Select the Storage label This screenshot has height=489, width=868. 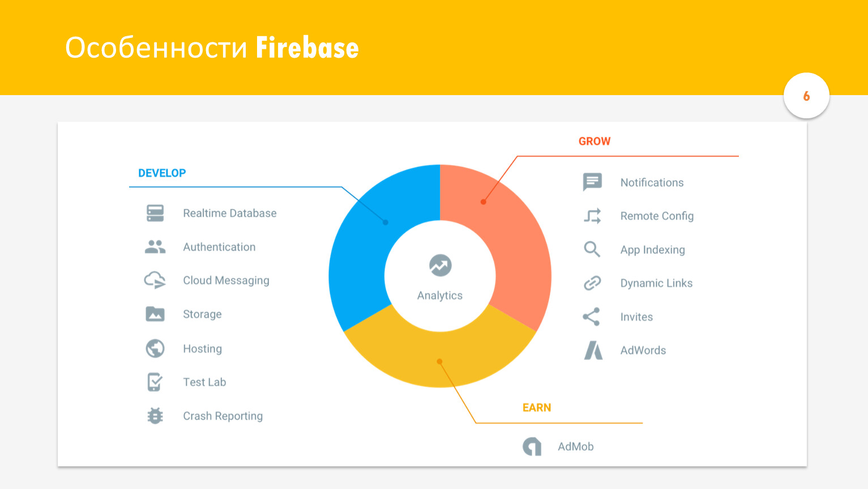tap(202, 314)
